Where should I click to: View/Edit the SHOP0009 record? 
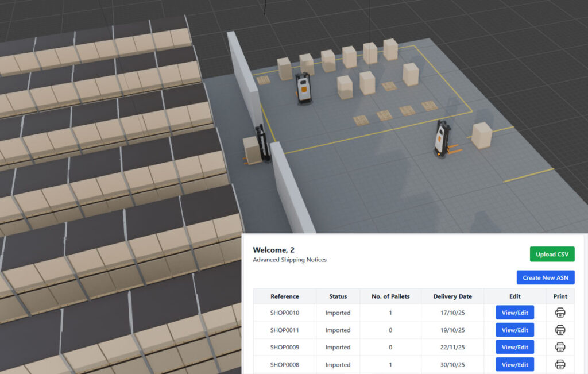coord(514,346)
